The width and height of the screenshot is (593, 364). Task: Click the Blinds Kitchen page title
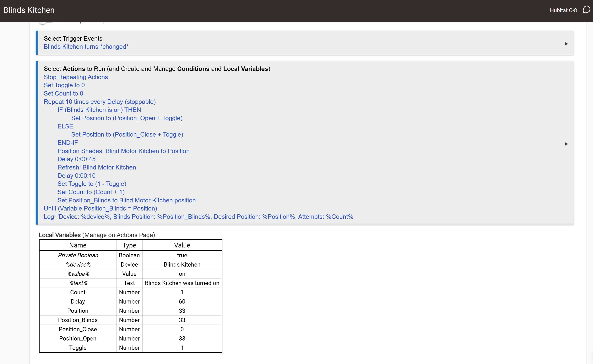click(29, 10)
